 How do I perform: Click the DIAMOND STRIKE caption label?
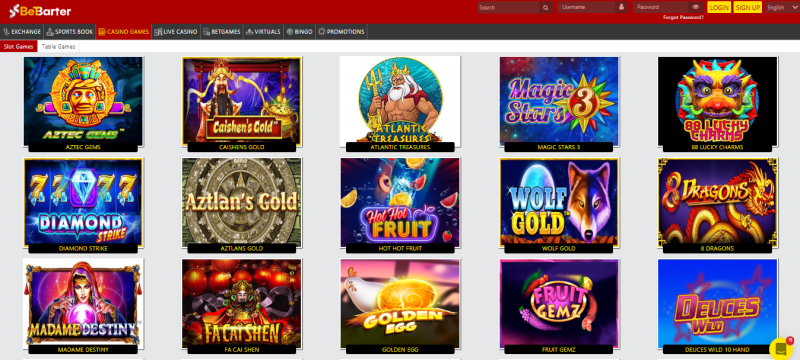(x=83, y=248)
